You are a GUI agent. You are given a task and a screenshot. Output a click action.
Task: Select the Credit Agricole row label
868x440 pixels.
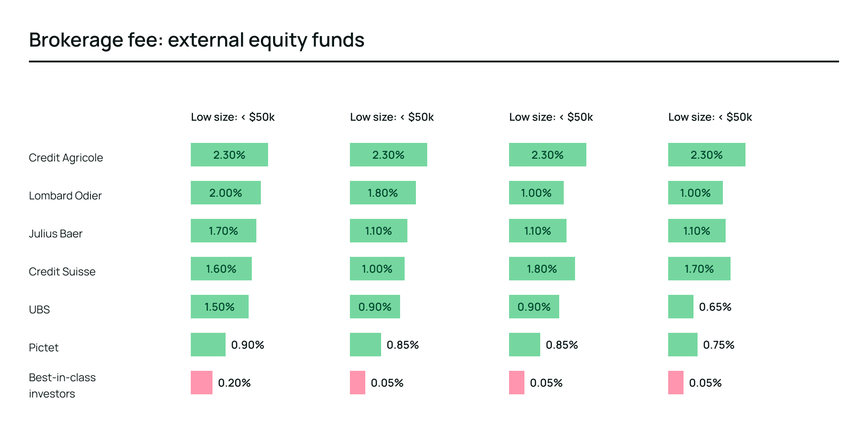[66, 158]
